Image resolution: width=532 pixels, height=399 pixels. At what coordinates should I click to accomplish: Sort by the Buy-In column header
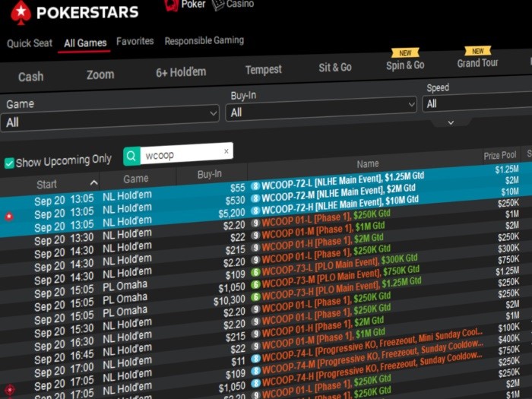coord(209,174)
